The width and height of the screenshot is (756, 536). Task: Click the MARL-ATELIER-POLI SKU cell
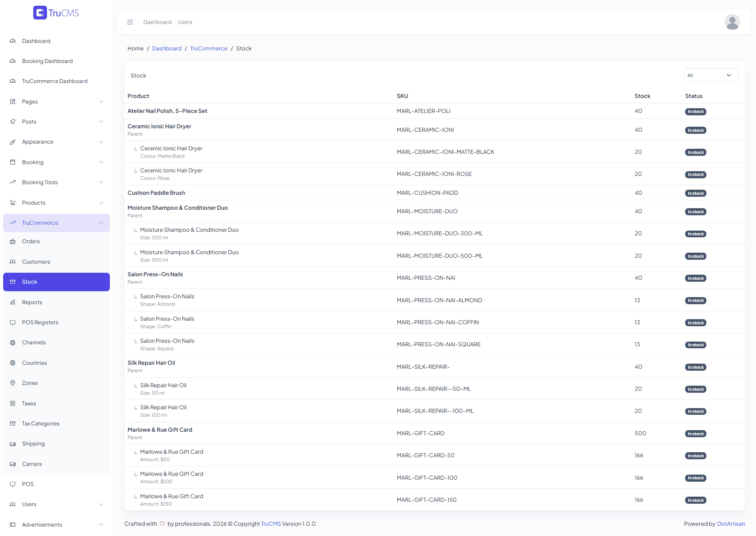[x=424, y=111]
